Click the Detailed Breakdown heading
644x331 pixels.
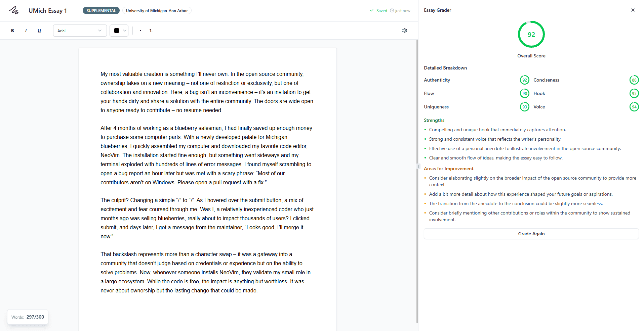(x=445, y=68)
